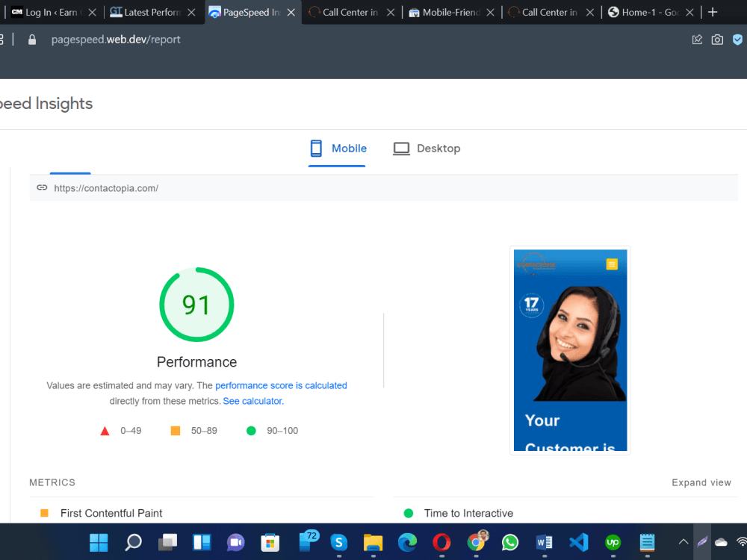Image resolution: width=747 pixels, height=560 pixels.
Task: Switch to the Mobile report tab
Action: 338,149
